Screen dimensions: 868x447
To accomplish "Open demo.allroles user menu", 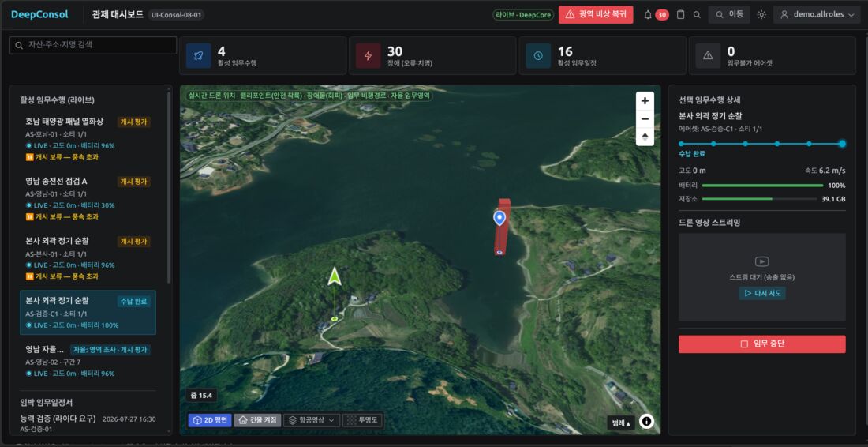I will (x=817, y=15).
